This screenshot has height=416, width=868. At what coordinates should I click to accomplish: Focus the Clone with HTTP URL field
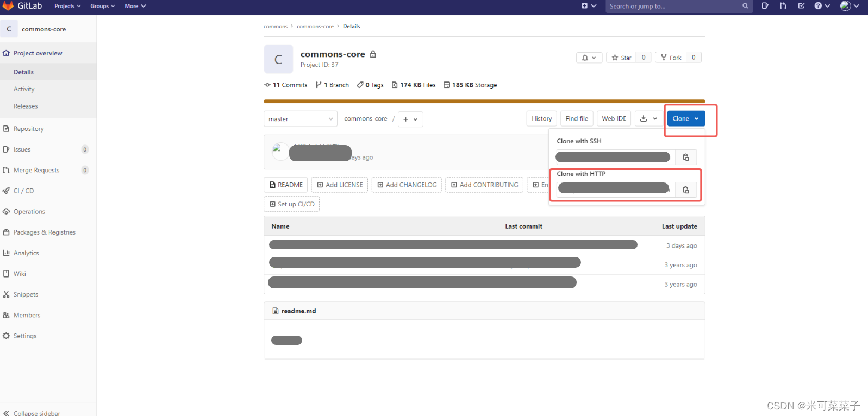(616, 190)
